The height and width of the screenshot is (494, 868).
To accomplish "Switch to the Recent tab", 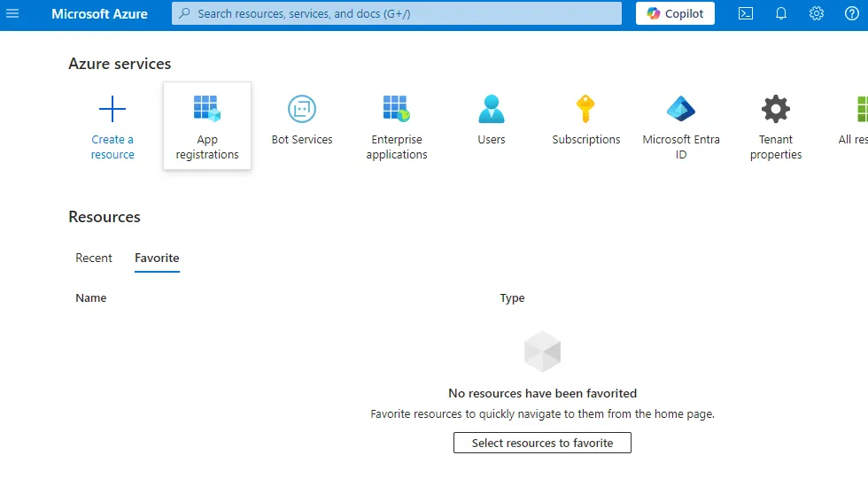I will 94,258.
